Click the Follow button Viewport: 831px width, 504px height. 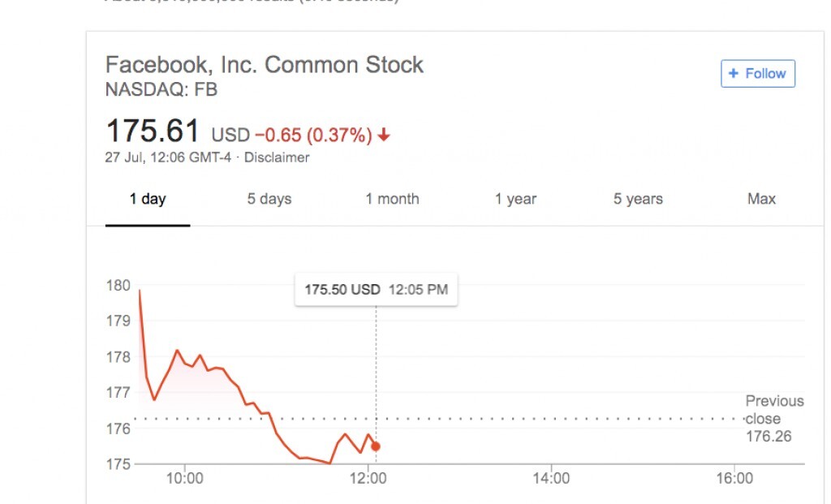(758, 74)
